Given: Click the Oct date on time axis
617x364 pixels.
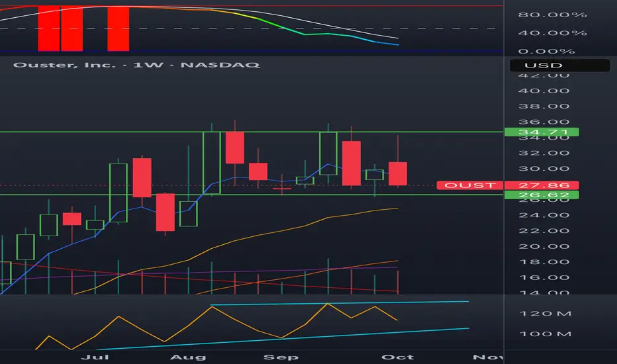Looking at the screenshot, I should (397, 357).
